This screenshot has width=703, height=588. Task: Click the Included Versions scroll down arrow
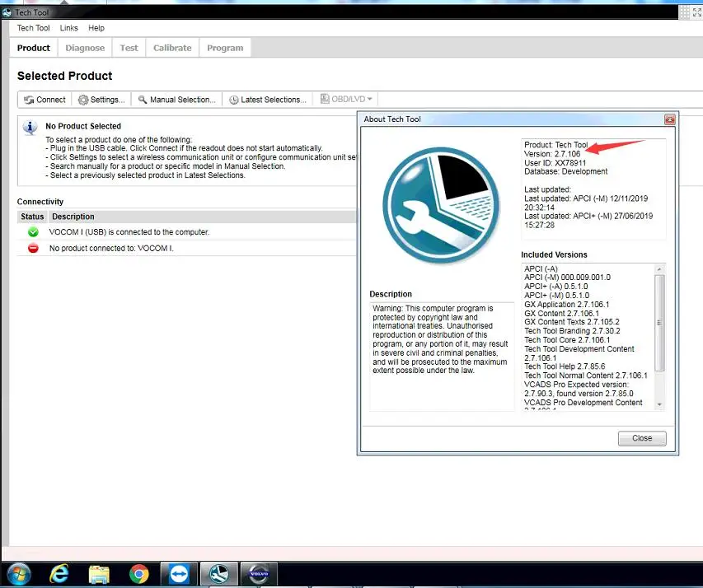pos(659,404)
